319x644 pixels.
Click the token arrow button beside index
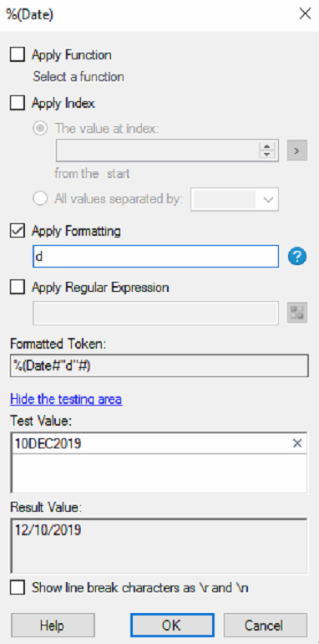pyautogui.click(x=296, y=151)
